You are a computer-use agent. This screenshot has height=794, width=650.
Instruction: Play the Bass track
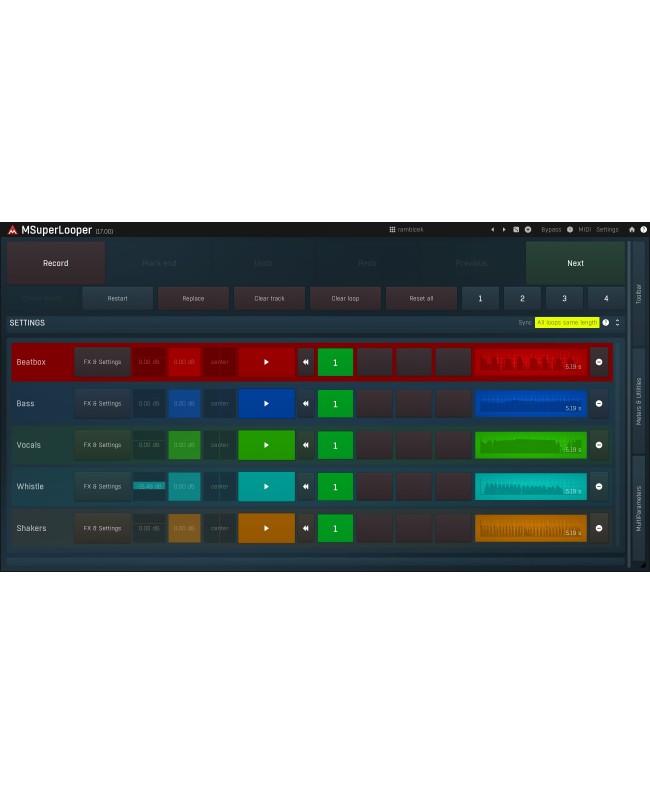(266, 404)
